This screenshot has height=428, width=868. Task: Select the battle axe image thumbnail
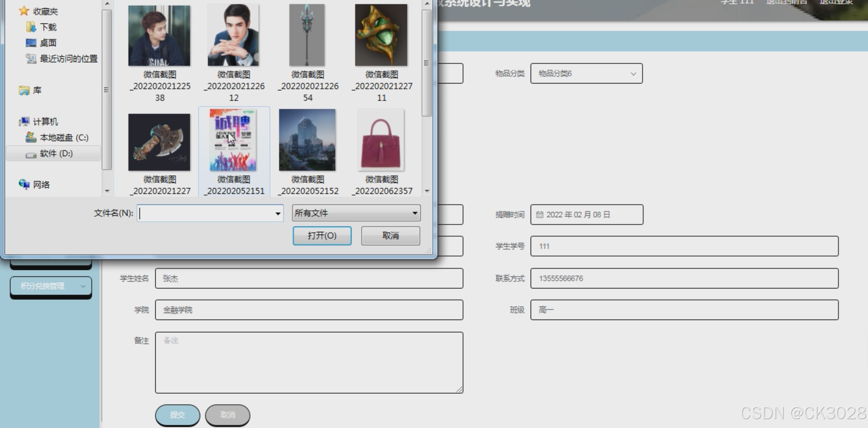point(159,142)
